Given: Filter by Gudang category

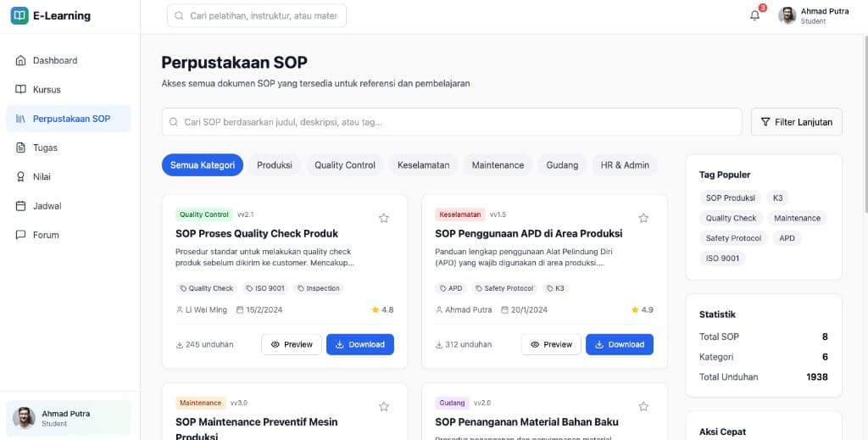Looking at the screenshot, I should pyautogui.click(x=563, y=165).
